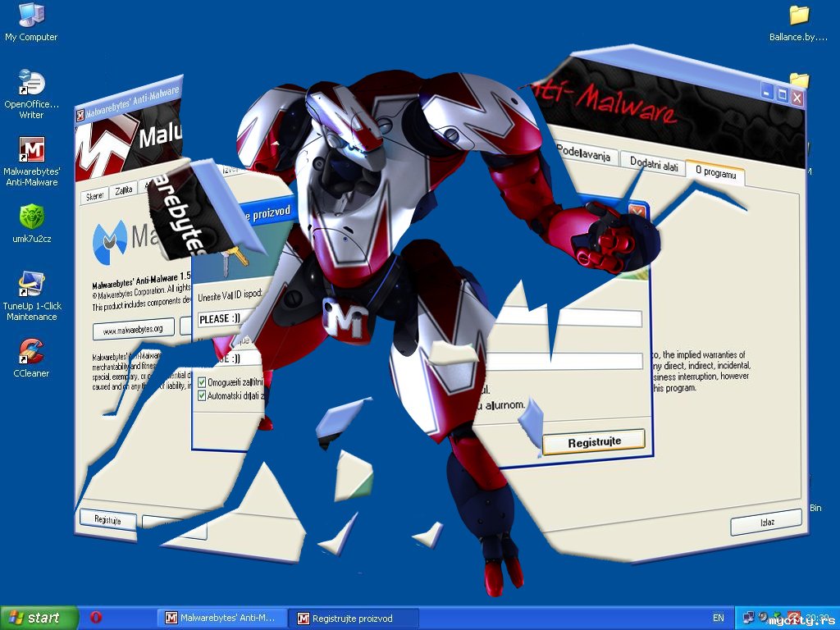This screenshot has width=840, height=630.
Task: Open the Malwarebytes' Anti-Malware desktop shortcut
Action: 32,162
